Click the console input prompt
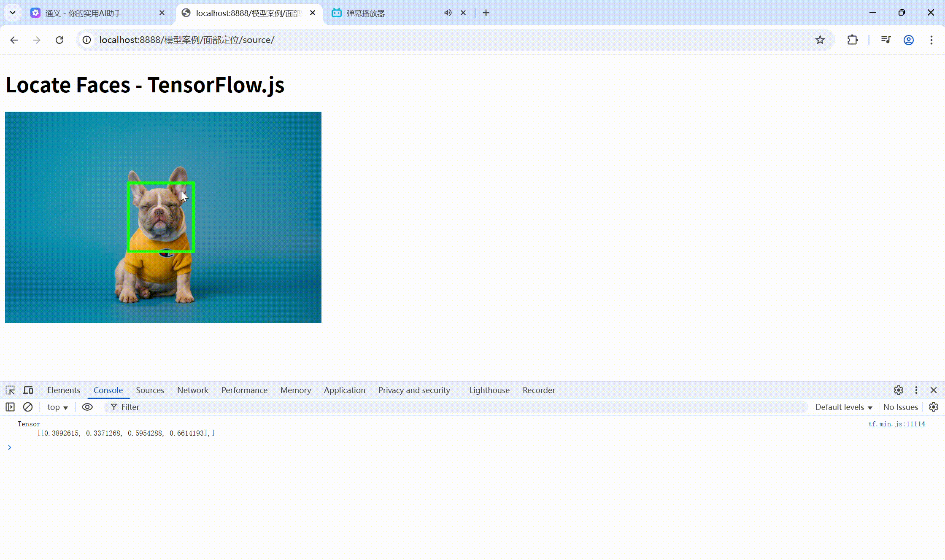Viewport: 945px width, 560px height. pos(472,447)
